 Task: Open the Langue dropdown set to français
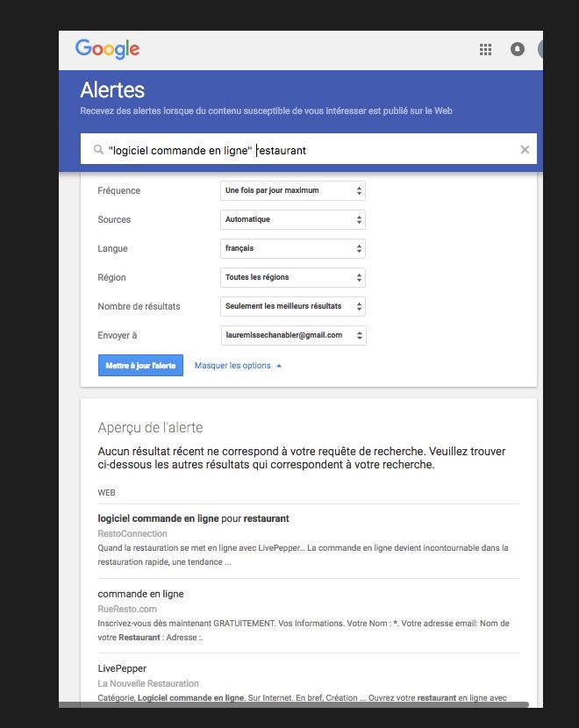click(293, 248)
